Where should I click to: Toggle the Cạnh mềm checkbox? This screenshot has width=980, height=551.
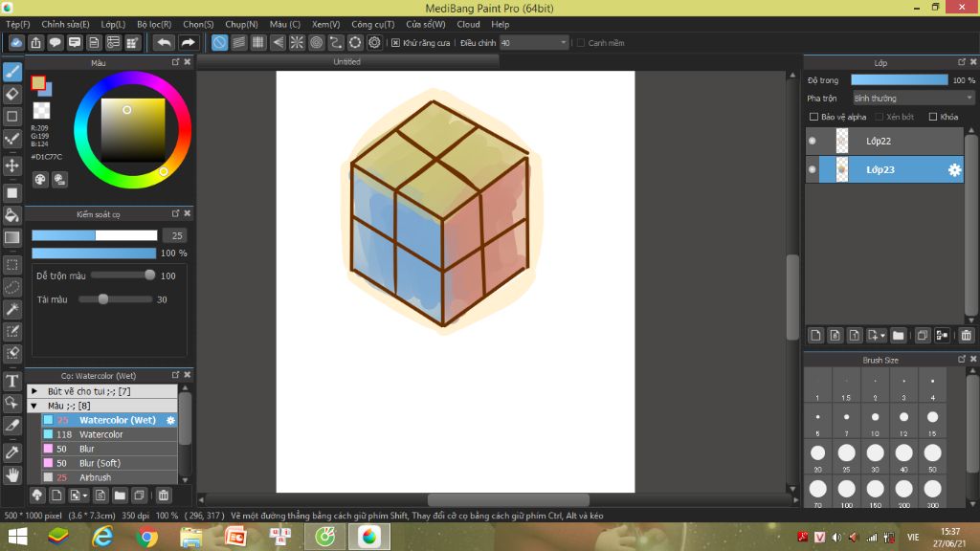(581, 43)
